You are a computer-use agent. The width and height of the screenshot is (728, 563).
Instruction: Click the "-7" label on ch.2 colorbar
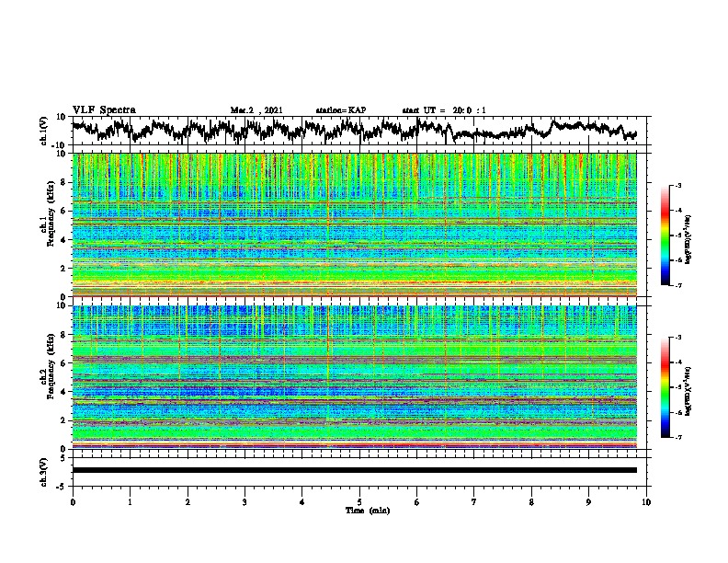coord(677,438)
